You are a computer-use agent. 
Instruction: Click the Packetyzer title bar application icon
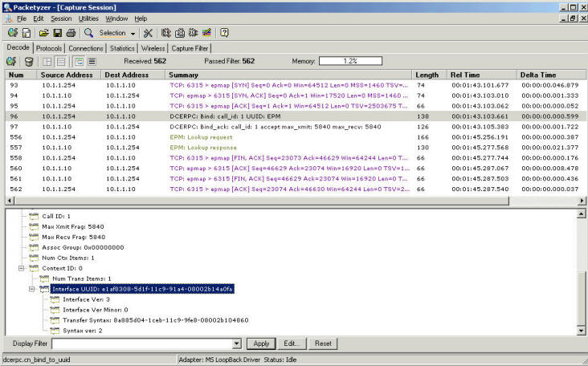pyautogui.click(x=7, y=7)
